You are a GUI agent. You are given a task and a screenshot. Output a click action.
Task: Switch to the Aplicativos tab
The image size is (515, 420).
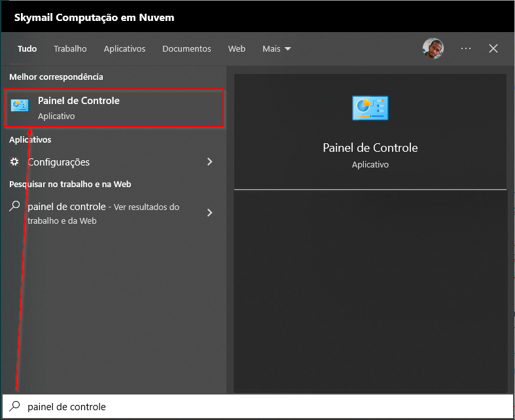(x=124, y=48)
